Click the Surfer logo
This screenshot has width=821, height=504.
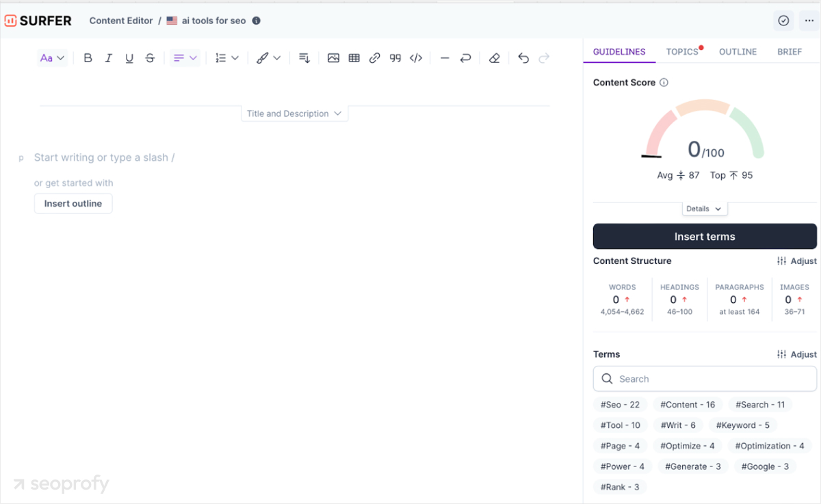click(x=38, y=21)
